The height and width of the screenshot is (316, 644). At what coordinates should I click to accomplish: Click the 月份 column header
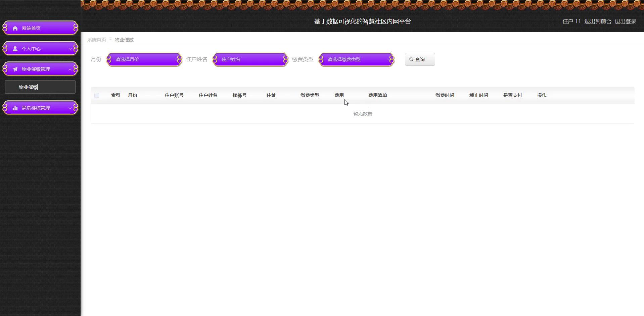pos(133,95)
